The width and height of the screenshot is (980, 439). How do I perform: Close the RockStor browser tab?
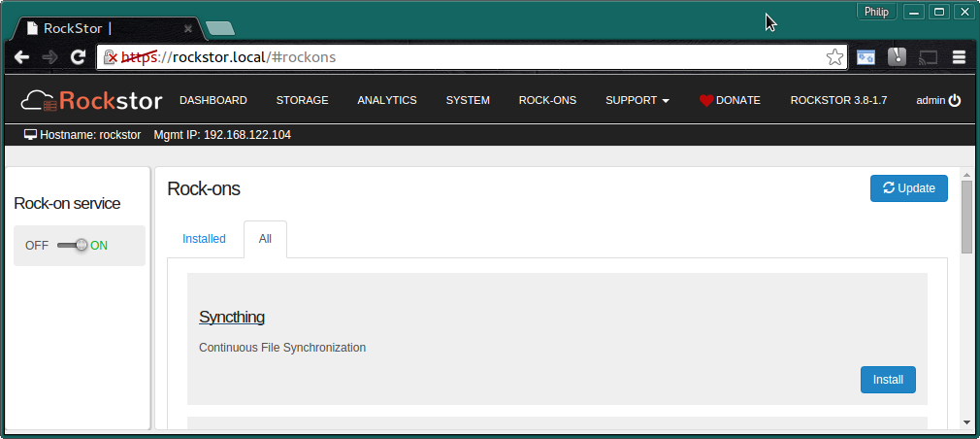[x=188, y=29]
